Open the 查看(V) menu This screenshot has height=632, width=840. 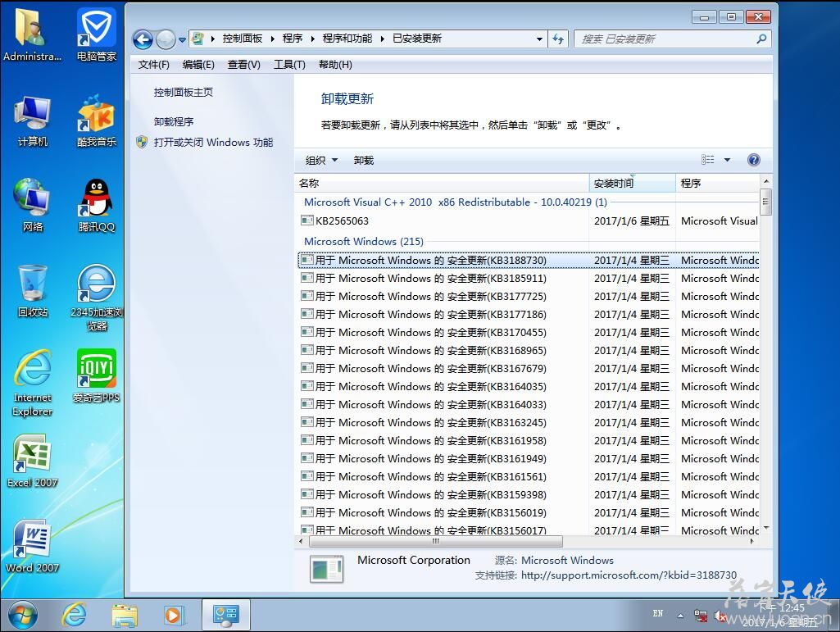coord(243,64)
